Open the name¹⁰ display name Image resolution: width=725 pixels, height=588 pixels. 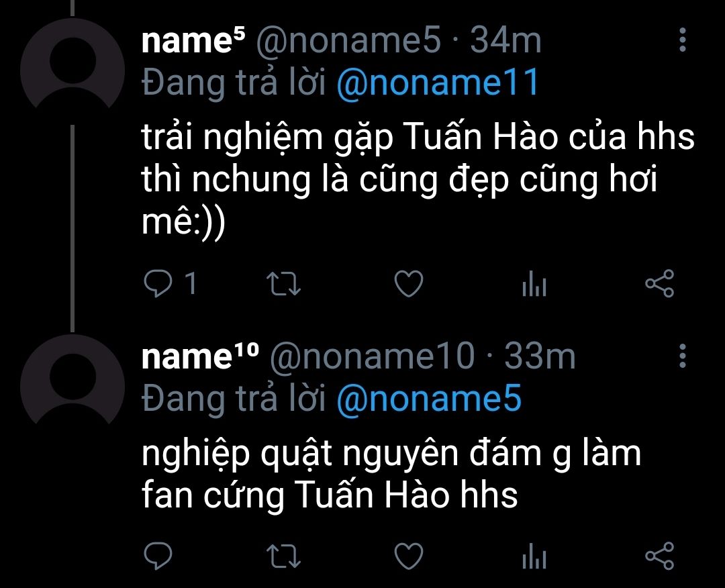click(x=200, y=357)
